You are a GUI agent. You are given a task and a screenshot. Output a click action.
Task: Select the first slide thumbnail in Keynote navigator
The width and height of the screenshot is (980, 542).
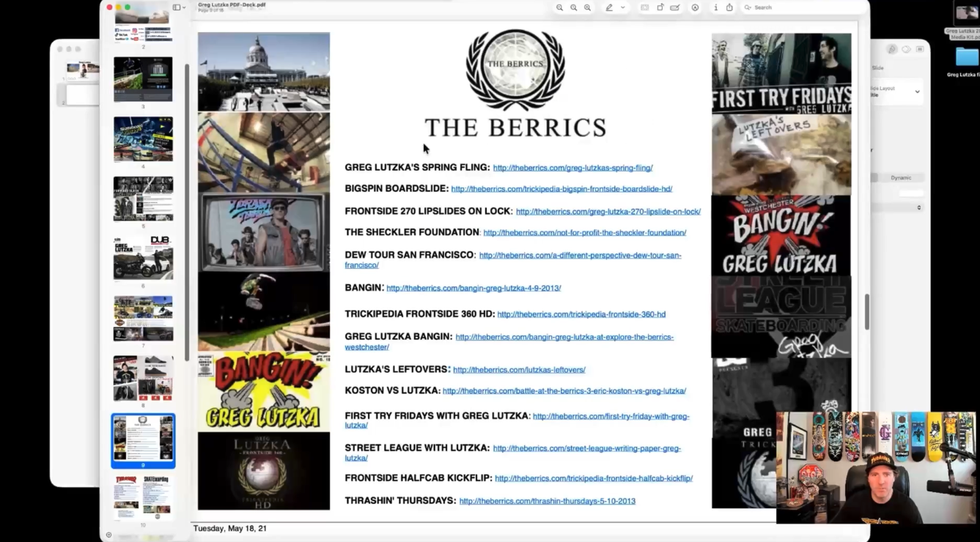[x=82, y=70]
